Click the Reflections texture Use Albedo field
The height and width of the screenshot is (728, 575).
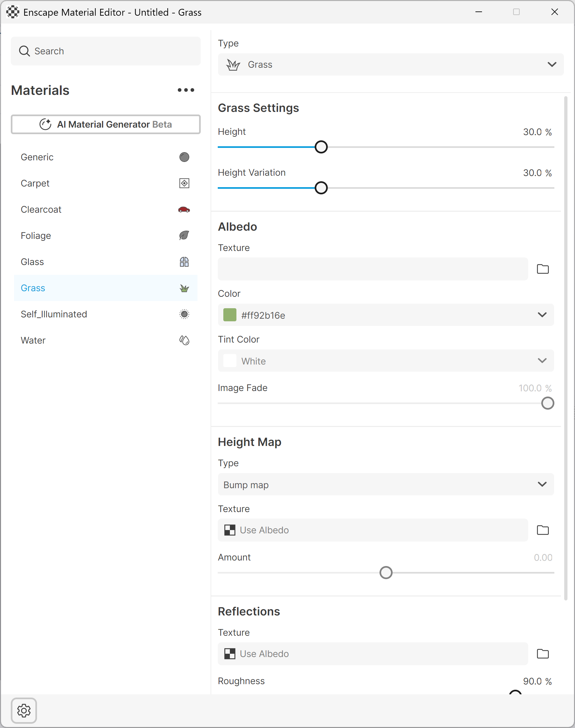tap(373, 654)
